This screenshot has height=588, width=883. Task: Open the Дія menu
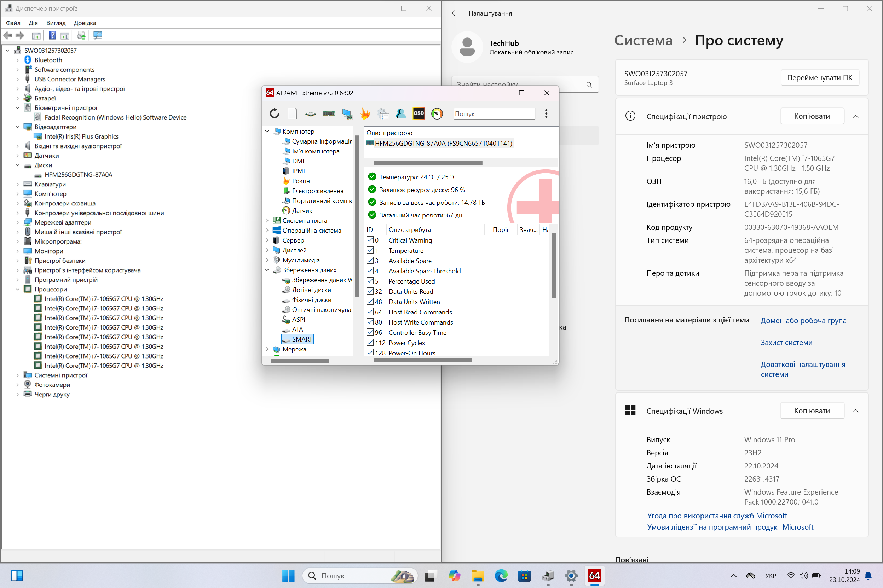[x=33, y=23]
